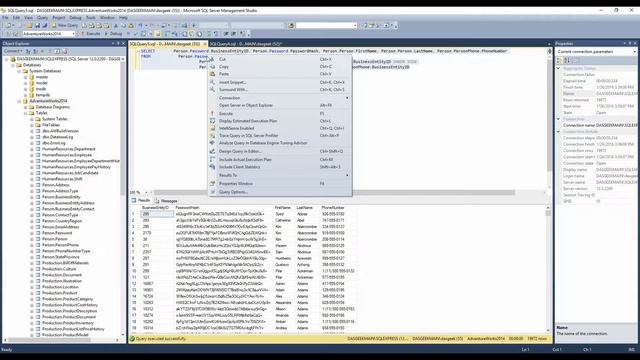Choose Open Server in Object Explorer
This screenshot has width=640, height=360.
click(x=280, y=105)
